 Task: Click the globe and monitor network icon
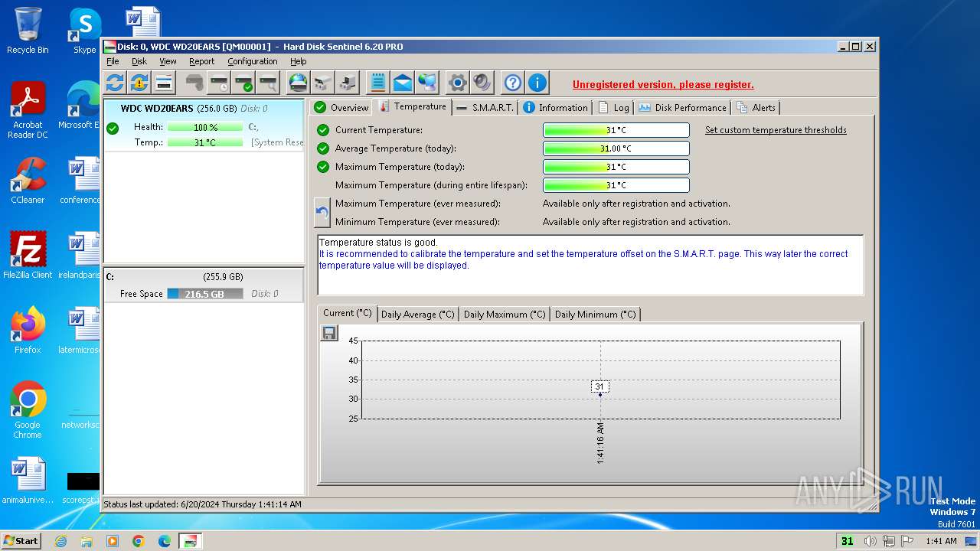pyautogui.click(x=426, y=83)
